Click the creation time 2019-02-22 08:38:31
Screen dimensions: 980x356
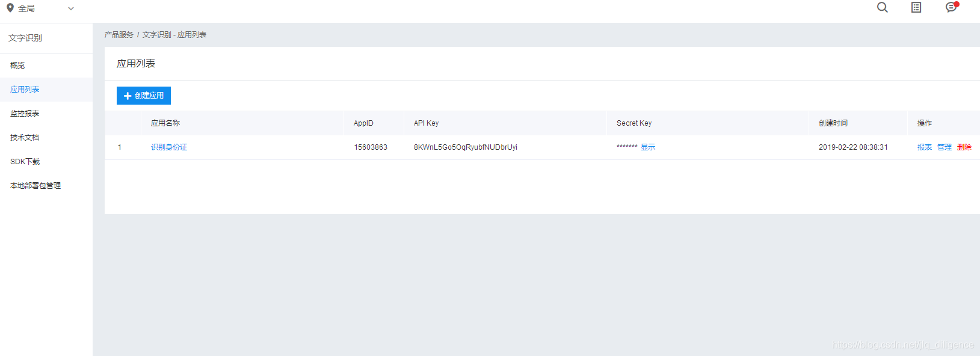click(853, 147)
